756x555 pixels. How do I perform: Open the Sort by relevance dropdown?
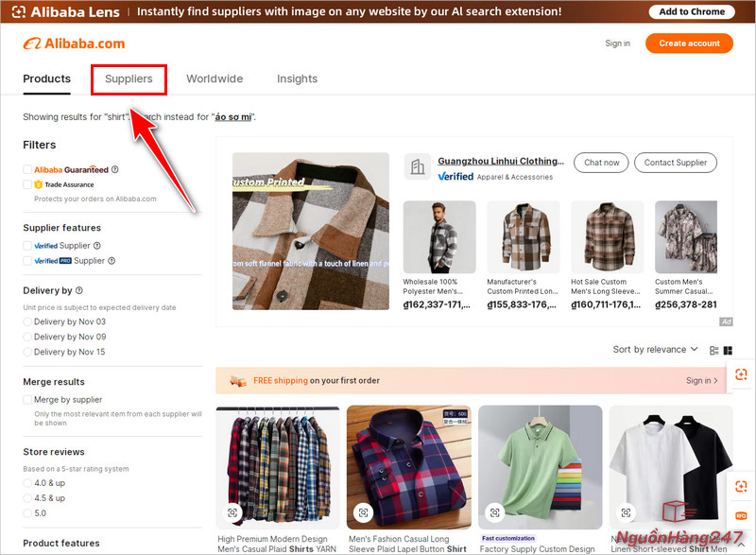(655, 350)
